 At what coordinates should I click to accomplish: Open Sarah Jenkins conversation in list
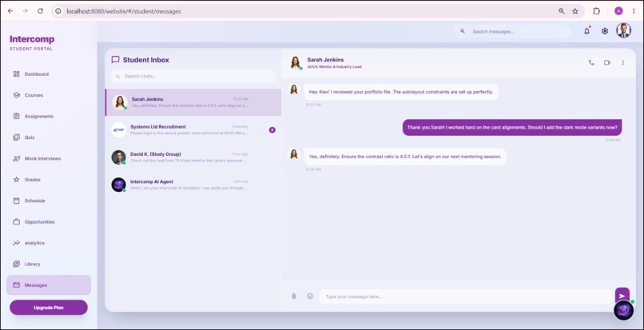(193, 102)
